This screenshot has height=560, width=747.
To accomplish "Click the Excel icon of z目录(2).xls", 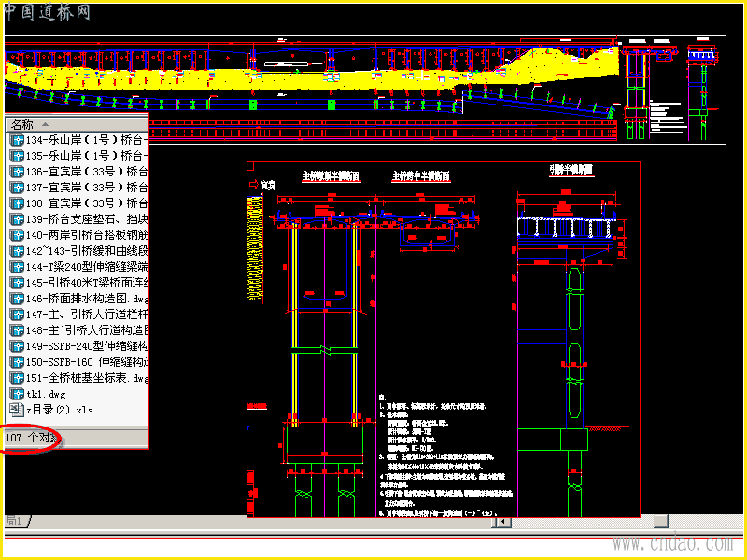I will [x=17, y=410].
